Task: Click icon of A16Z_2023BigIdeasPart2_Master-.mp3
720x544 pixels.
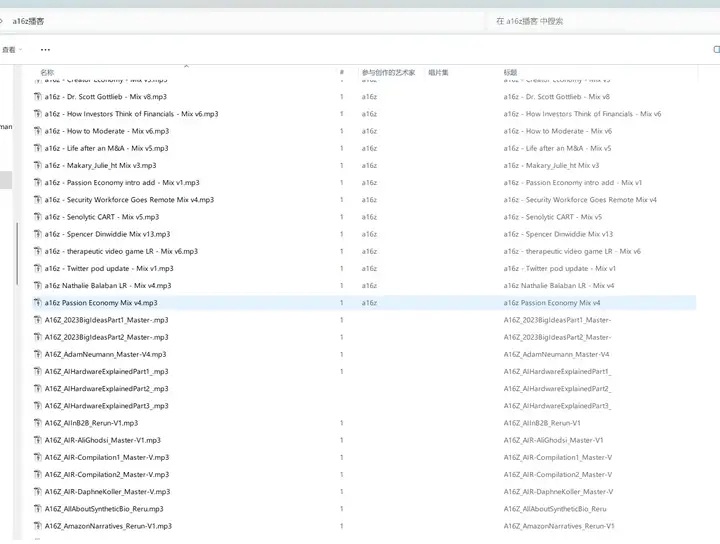Action: [38, 337]
